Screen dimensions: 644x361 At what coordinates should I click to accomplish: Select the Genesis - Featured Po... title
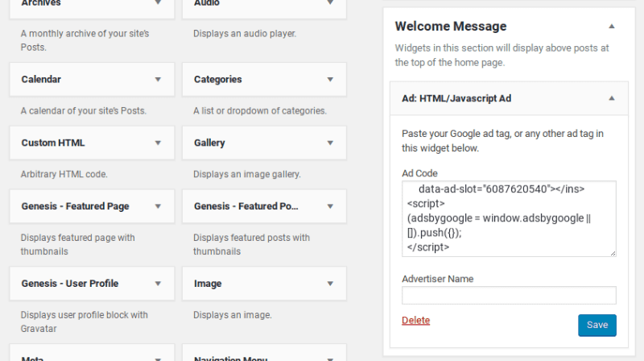pos(246,206)
